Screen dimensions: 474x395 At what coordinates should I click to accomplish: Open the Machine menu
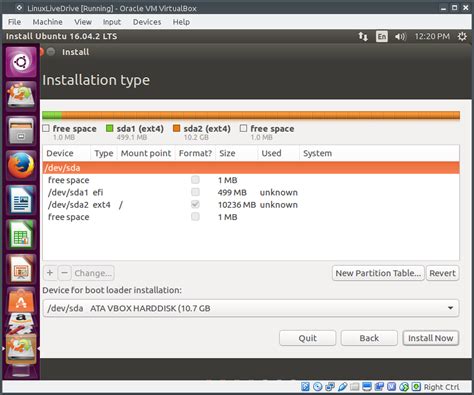pos(48,22)
